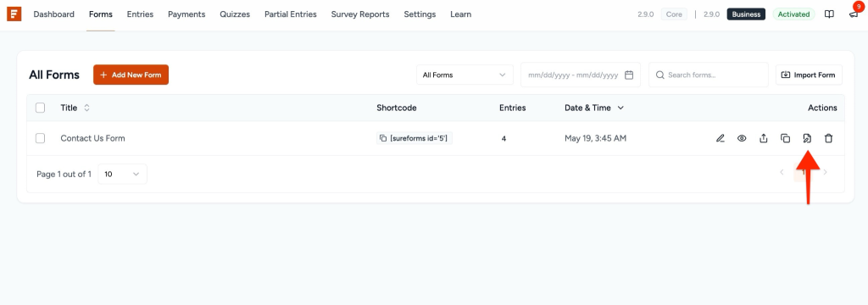This screenshot has width=868, height=305.
Task: Go to next page arrow
Action: click(826, 173)
